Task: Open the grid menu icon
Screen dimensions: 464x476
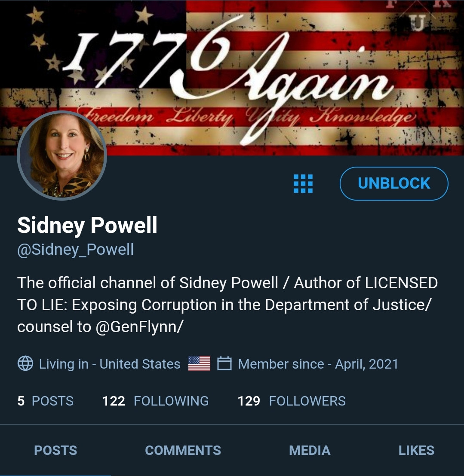Action: (303, 183)
